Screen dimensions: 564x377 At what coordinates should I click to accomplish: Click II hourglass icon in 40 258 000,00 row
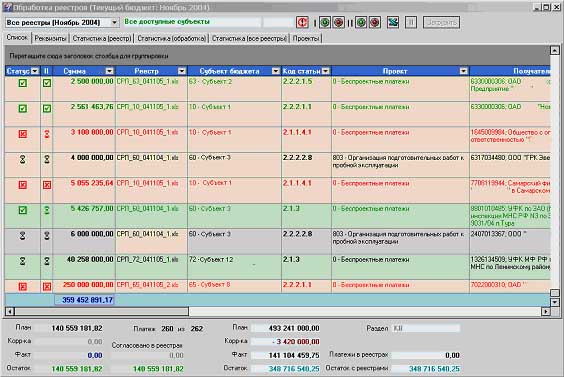[47, 261]
